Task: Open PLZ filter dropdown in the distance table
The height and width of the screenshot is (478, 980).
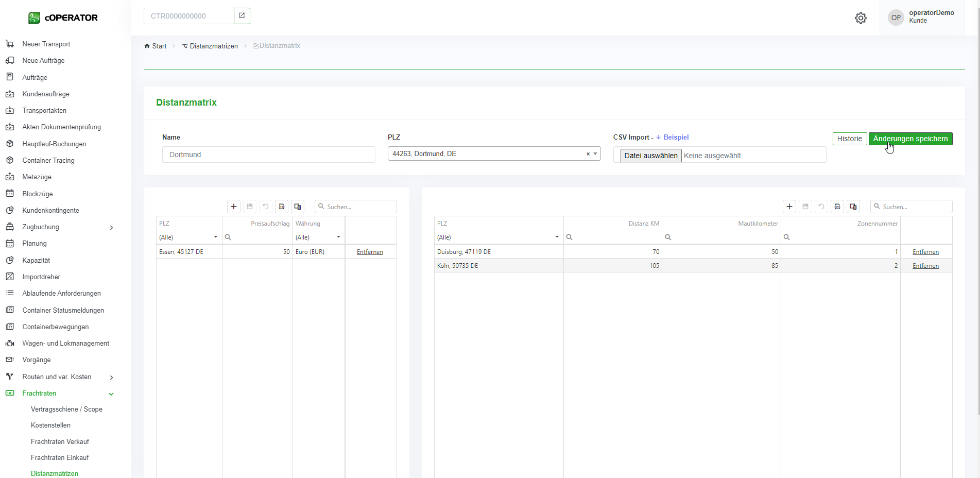Action: tap(557, 237)
